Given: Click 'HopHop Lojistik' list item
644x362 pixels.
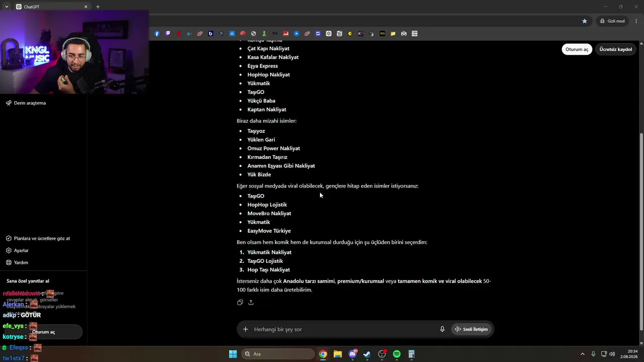Looking at the screenshot, I should click(x=267, y=205).
